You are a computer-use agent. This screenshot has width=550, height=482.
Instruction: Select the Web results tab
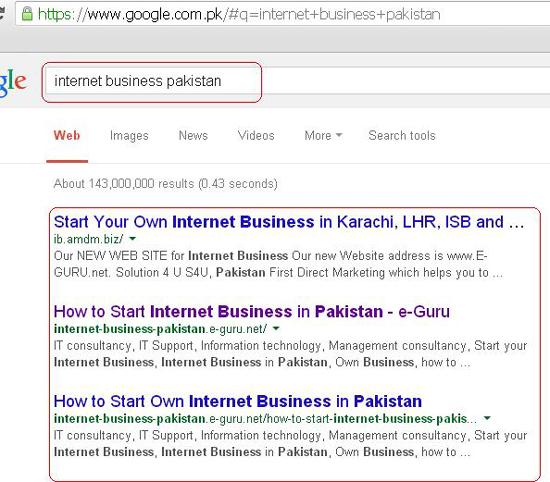[x=67, y=135]
